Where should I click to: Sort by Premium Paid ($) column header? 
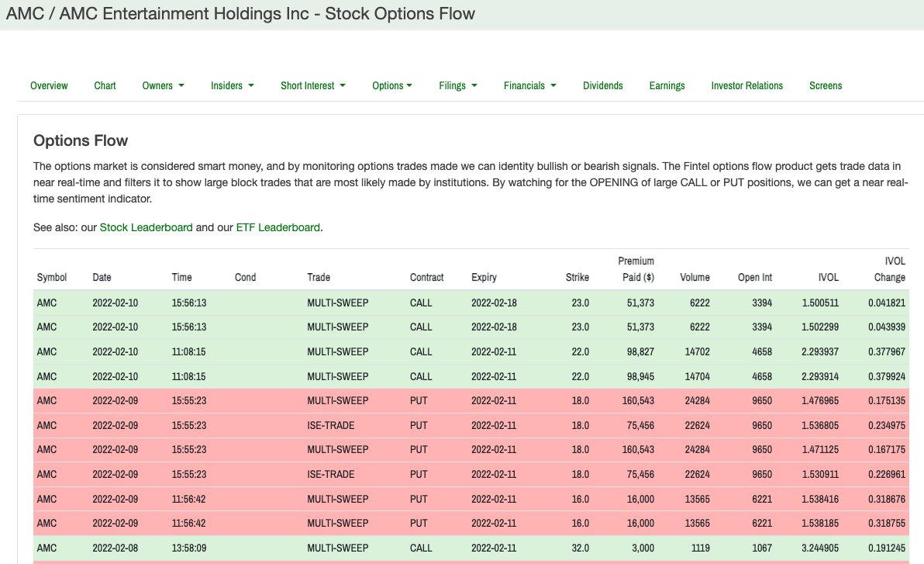[636, 269]
